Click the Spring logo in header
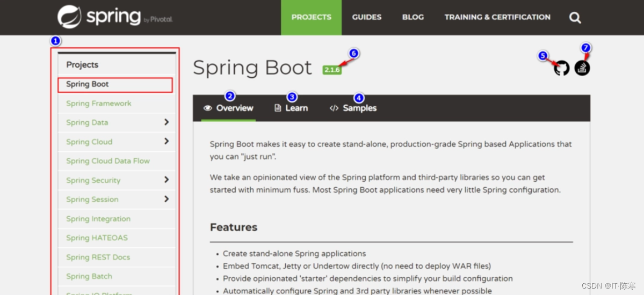 pos(115,17)
